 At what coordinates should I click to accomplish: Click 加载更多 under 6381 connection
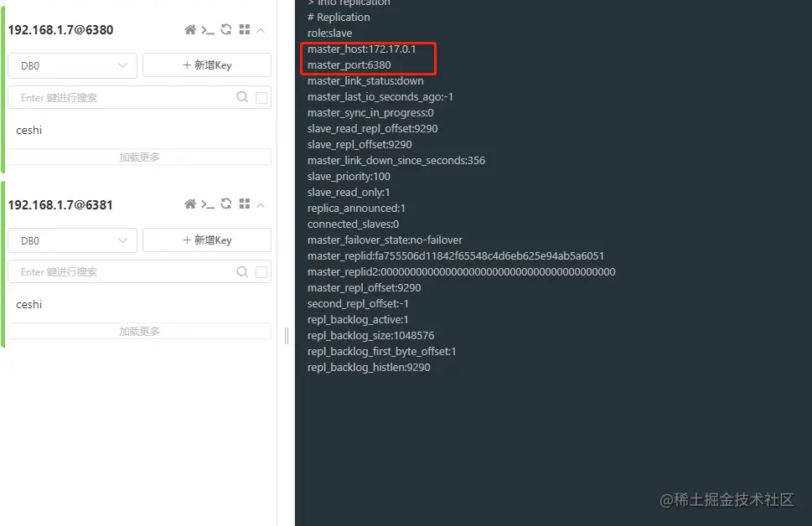coord(139,332)
